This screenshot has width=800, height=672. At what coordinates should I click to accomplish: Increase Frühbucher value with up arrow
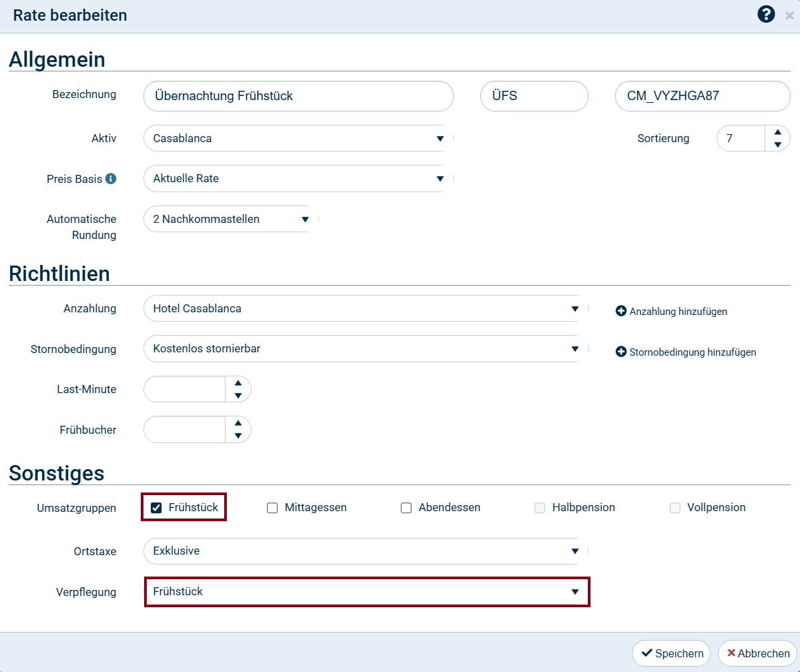238,423
